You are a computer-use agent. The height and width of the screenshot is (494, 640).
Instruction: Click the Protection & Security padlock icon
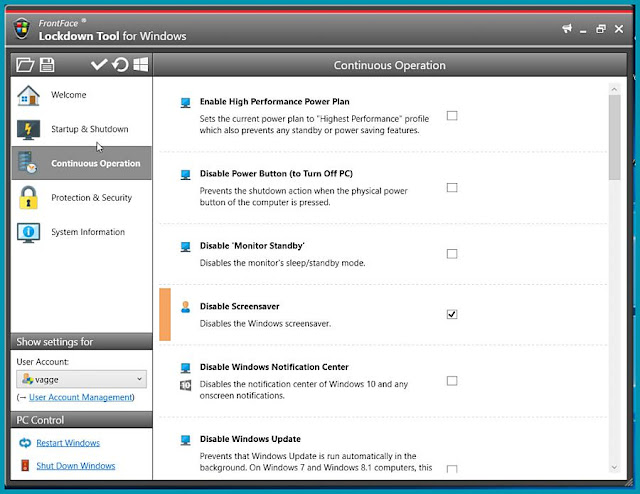[x=28, y=198]
